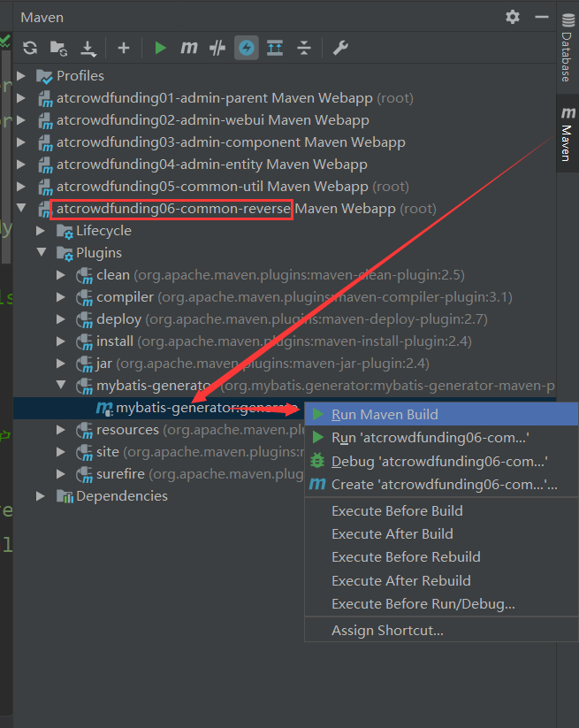579x728 pixels.
Task: Click the 'deploy' plugin label
Action: [x=118, y=319]
